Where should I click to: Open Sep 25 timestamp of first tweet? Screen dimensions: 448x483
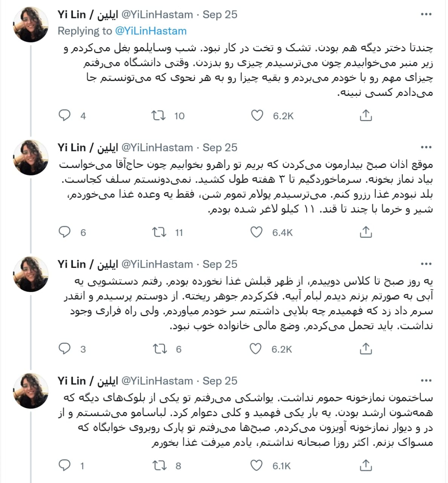(220, 14)
